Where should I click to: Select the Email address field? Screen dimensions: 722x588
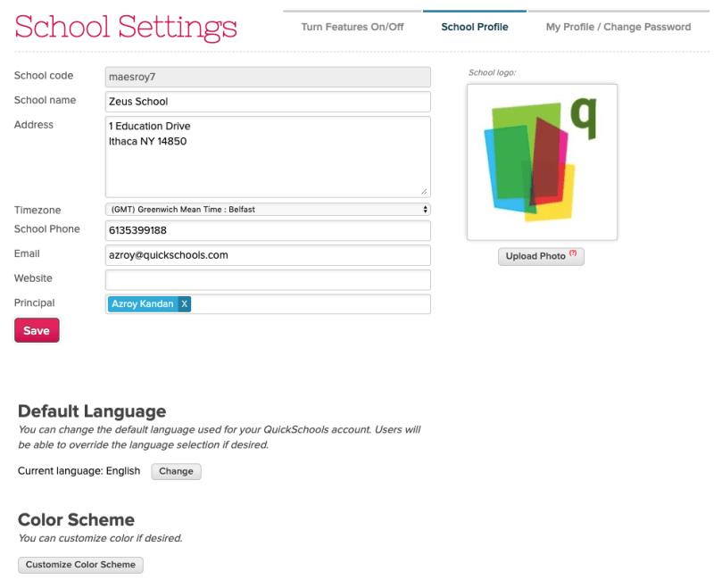pos(268,254)
